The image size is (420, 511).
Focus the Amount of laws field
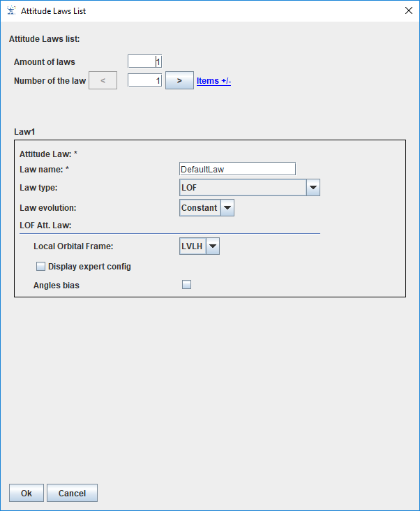tap(144, 62)
